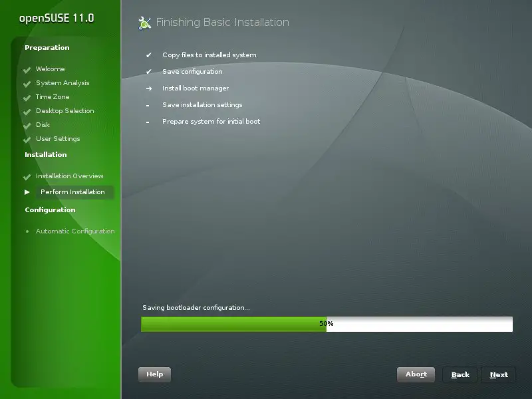Click the Save configuration text
532x399 pixels.
point(192,72)
